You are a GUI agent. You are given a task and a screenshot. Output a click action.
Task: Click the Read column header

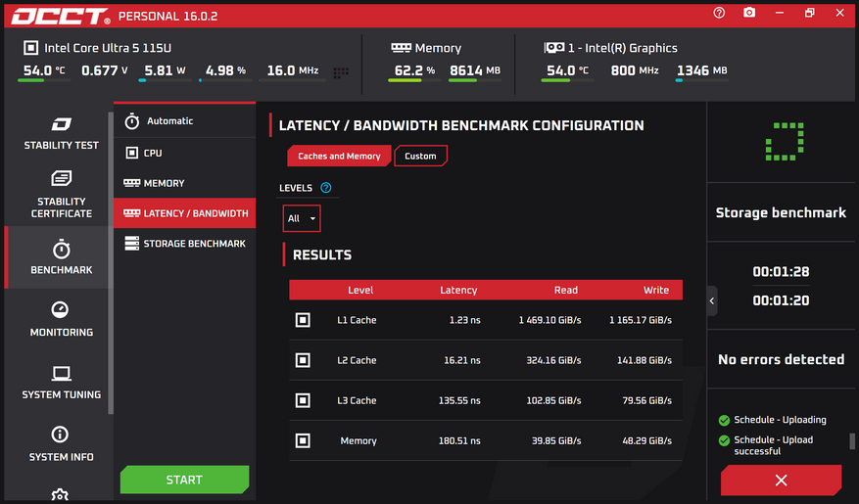[565, 290]
